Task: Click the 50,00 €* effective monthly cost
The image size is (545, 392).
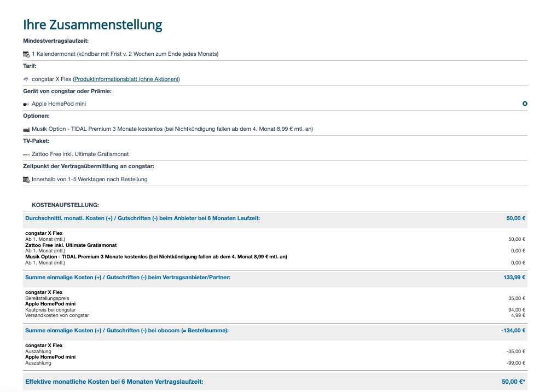Action: 513,382
